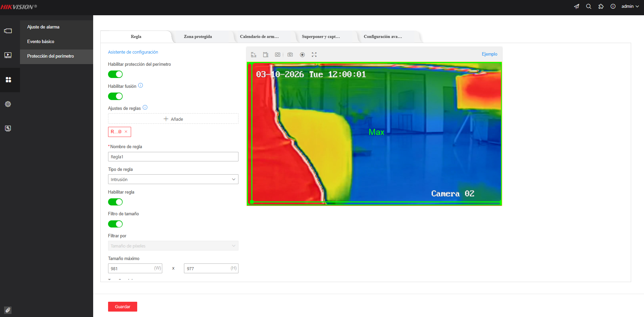
Task: Open the Asistente de configuración link
Action: click(133, 52)
